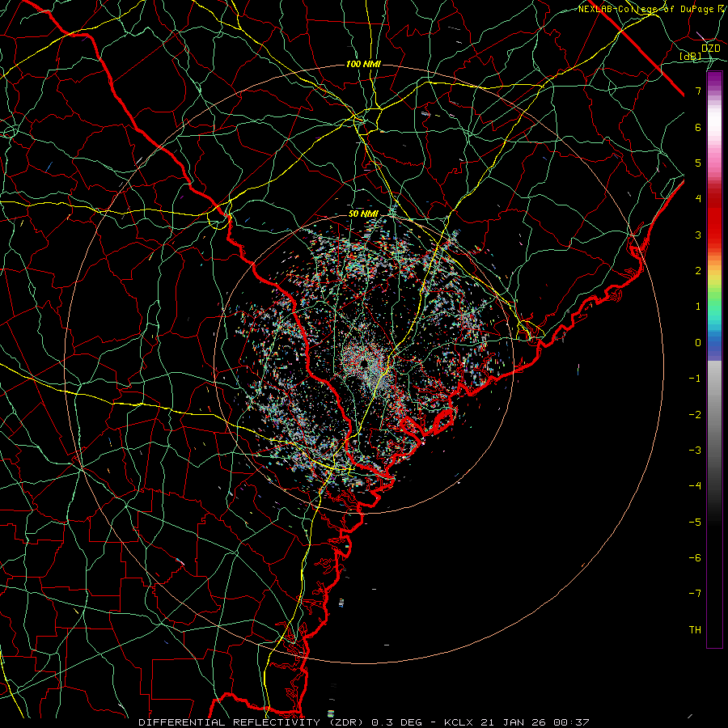Click the '-6' value on color scale
Image resolution: width=728 pixels, height=728 pixels.
click(x=695, y=558)
